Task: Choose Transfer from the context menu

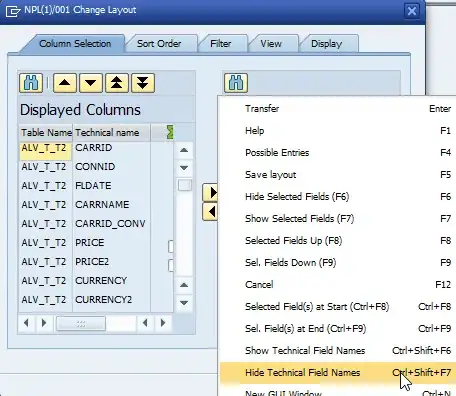Action: click(337, 109)
